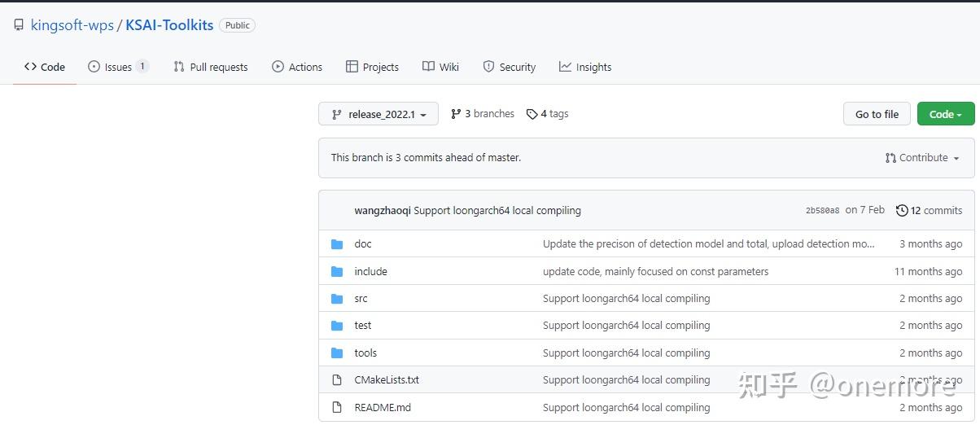Click the history clock icon near commits
The image size is (980, 425).
[902, 211]
